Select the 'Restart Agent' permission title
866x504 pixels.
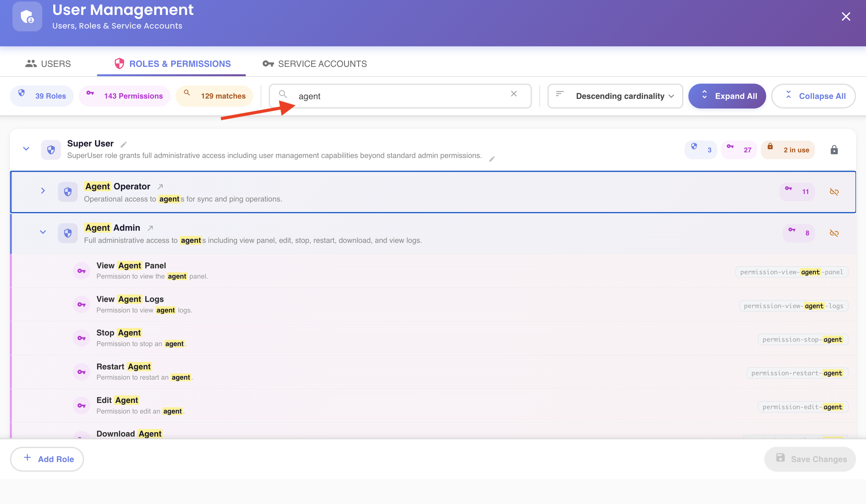click(124, 366)
